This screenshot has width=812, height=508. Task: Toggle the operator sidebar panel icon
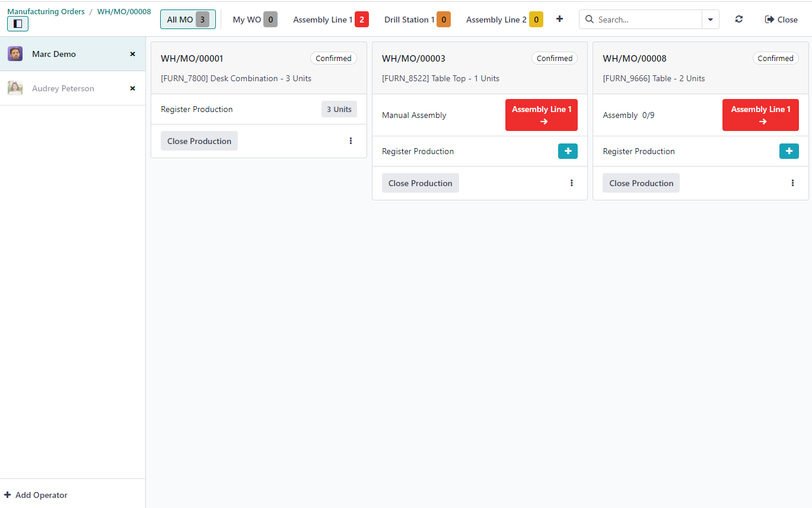18,24
